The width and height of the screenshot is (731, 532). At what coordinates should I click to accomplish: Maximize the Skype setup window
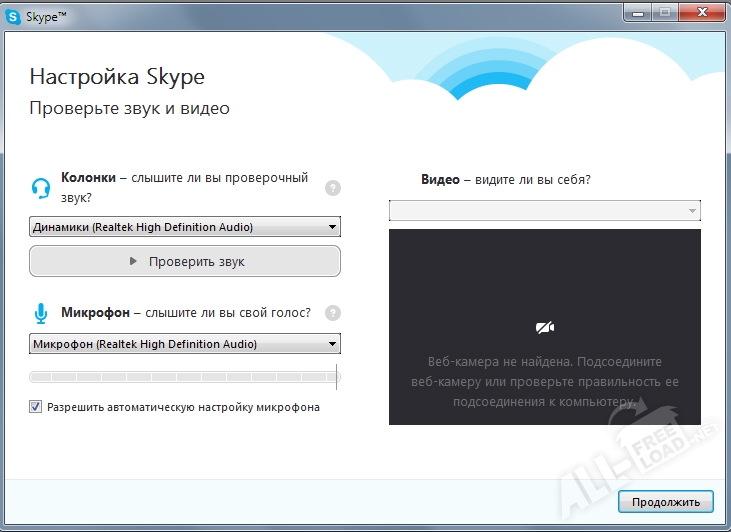(664, 14)
